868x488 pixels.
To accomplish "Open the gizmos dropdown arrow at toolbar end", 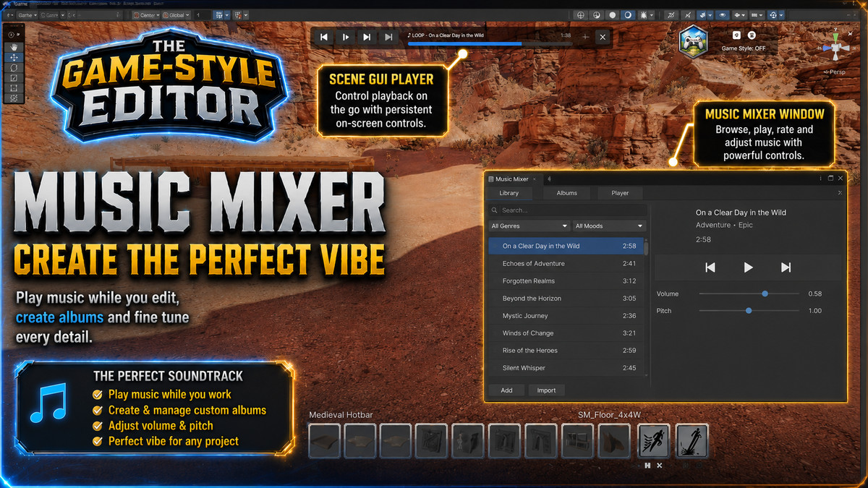I will 782,14.
